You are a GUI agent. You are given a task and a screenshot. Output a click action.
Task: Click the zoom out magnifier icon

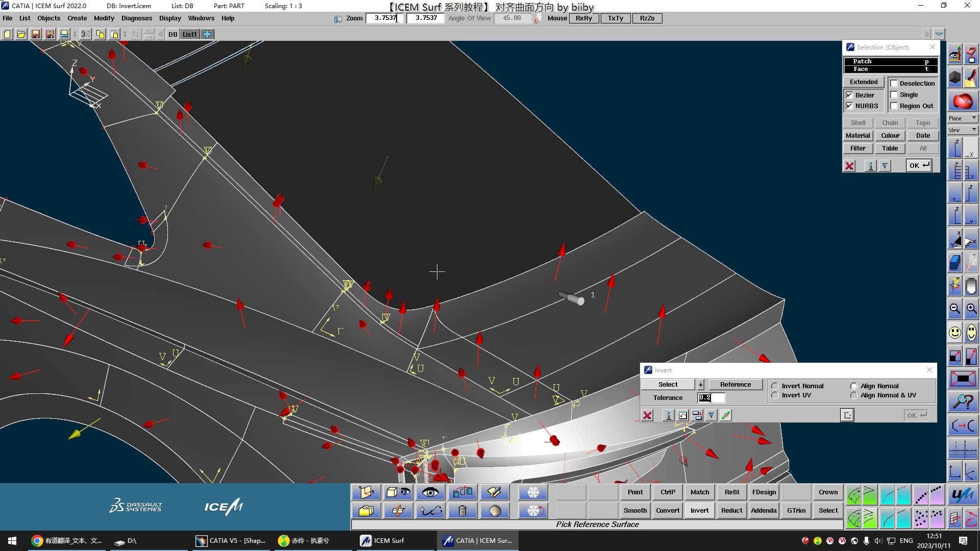(x=955, y=309)
